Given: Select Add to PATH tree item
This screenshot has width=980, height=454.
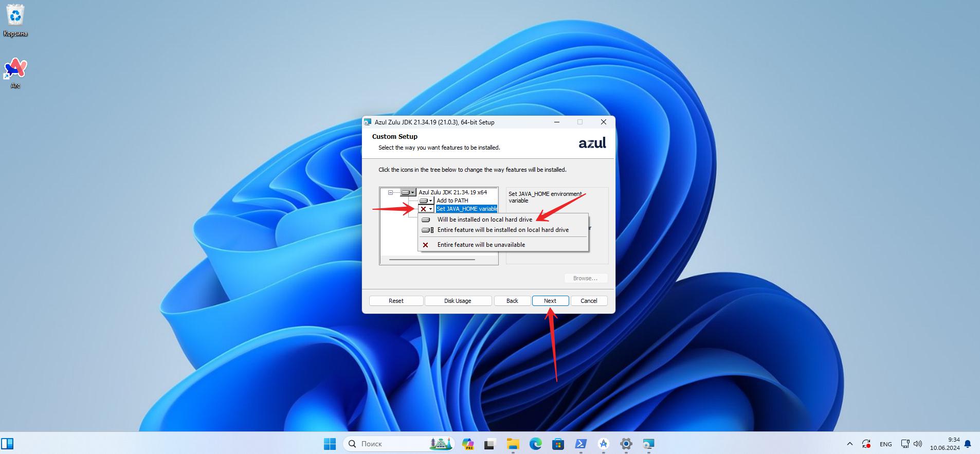Looking at the screenshot, I should pos(452,201).
